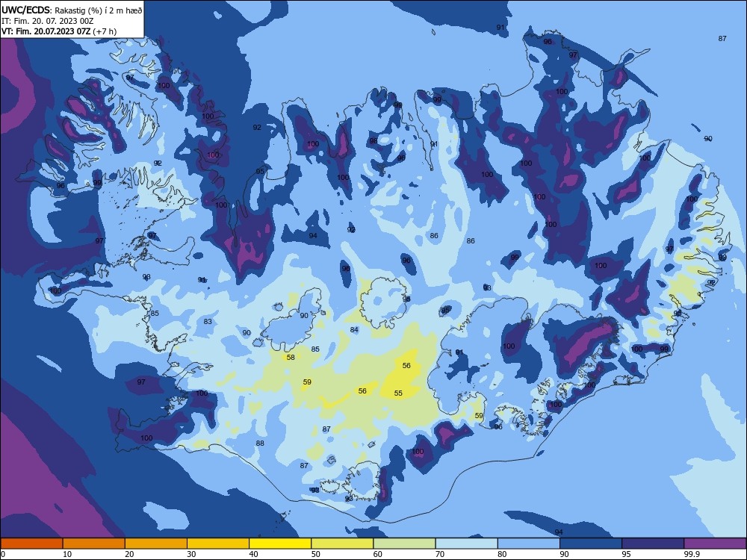The width and height of the screenshot is (747, 560).
Task: Select the golden 30–40 legend color box
Action: coord(218,544)
